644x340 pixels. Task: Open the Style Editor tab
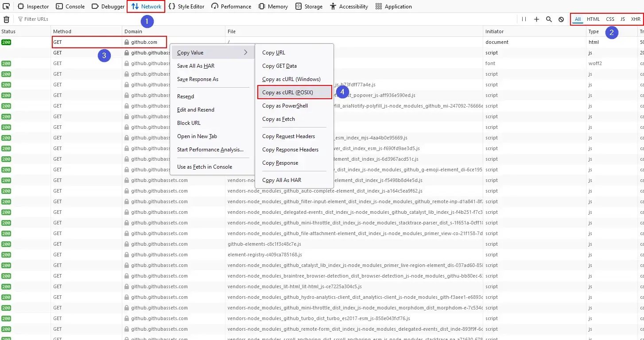186,7
